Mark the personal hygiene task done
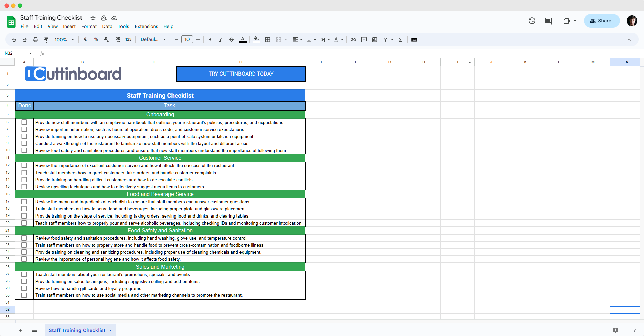 coord(24,259)
